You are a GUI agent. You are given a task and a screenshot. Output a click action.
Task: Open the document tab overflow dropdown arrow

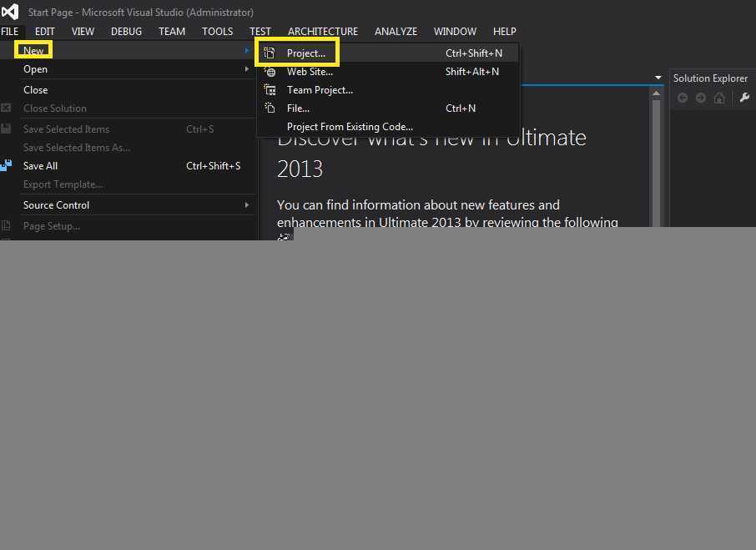click(x=658, y=78)
